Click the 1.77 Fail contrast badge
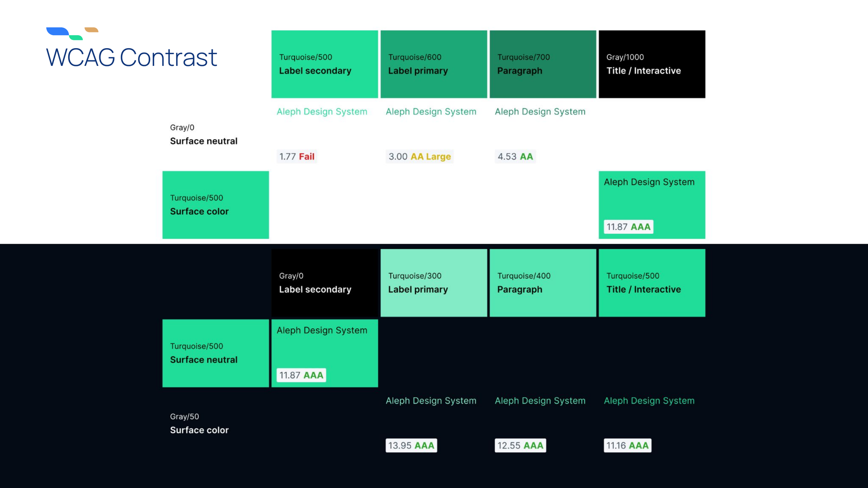The width and height of the screenshot is (868, 488). [297, 157]
